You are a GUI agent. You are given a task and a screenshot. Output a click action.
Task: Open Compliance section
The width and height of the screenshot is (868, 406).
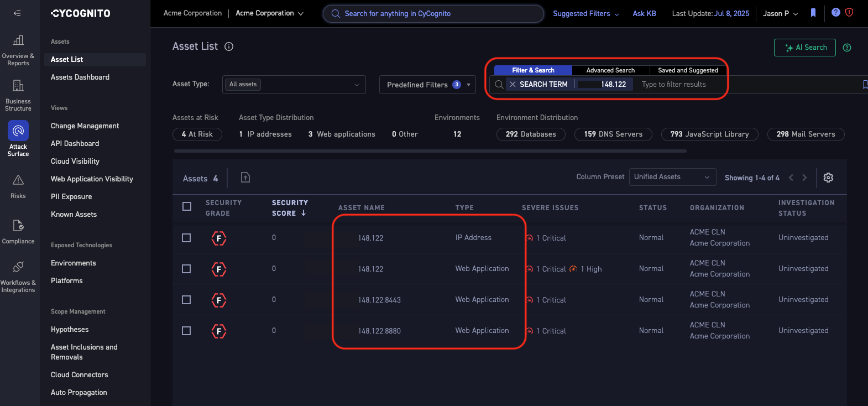click(18, 232)
